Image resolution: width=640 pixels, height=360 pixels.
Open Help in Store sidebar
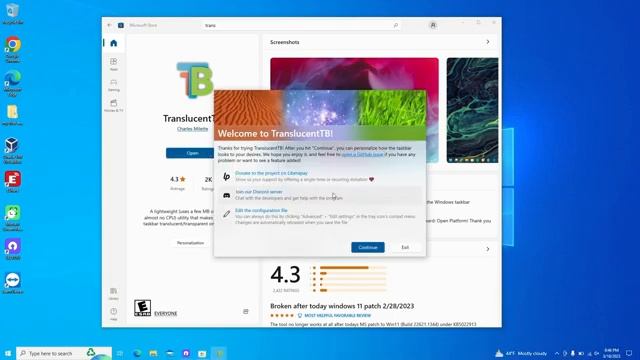coord(113,313)
